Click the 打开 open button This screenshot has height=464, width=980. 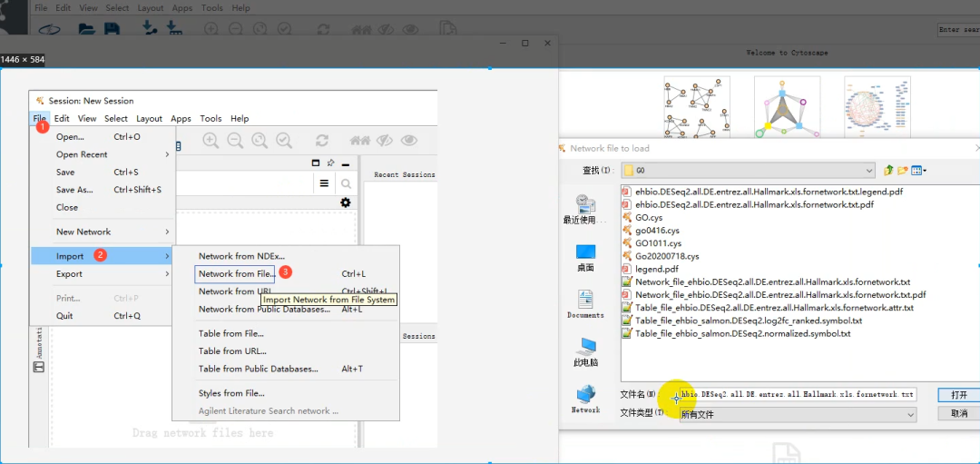pyautogui.click(x=959, y=395)
